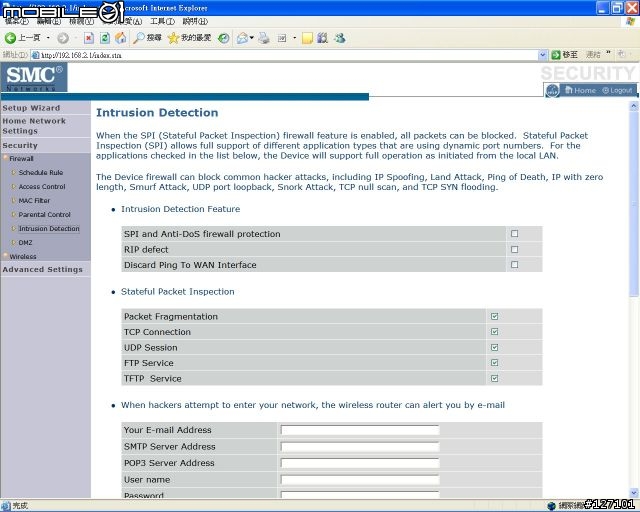
Task: Click the Logout link
Action: (x=618, y=90)
